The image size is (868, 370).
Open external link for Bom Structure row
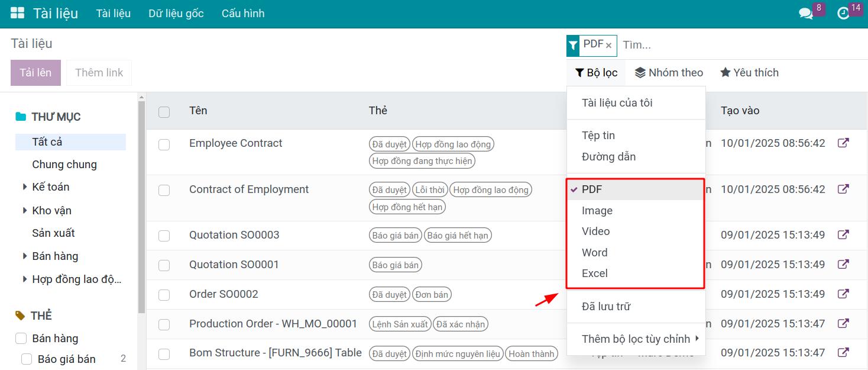843,353
